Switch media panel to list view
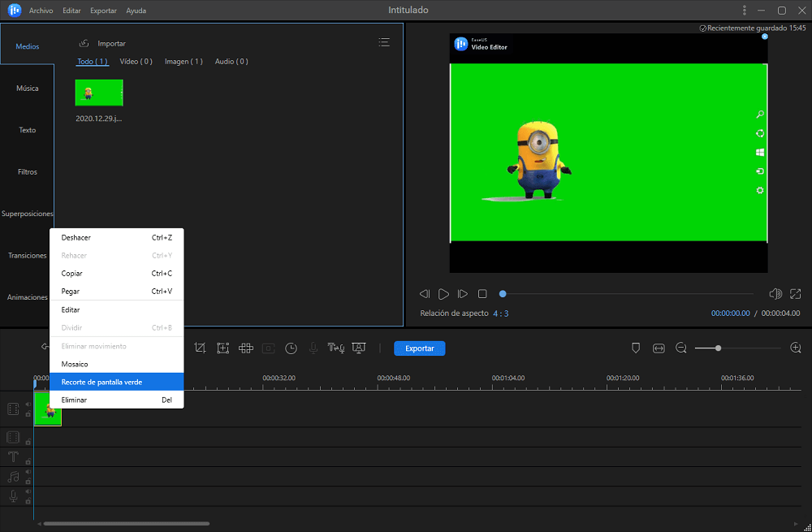This screenshot has height=532, width=812. 384,42
